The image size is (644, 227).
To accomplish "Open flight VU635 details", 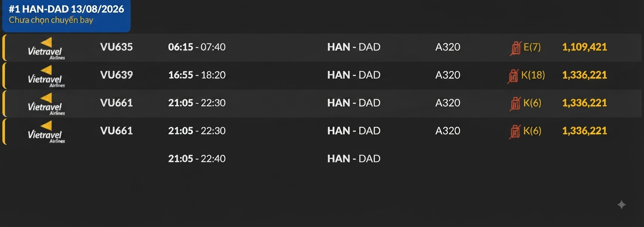I will (x=116, y=47).
